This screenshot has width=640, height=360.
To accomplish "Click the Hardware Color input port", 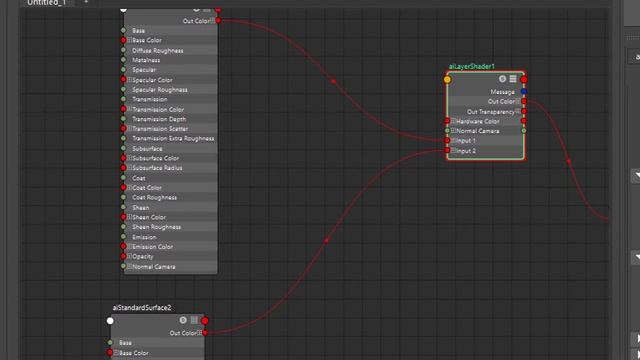I will (x=447, y=121).
